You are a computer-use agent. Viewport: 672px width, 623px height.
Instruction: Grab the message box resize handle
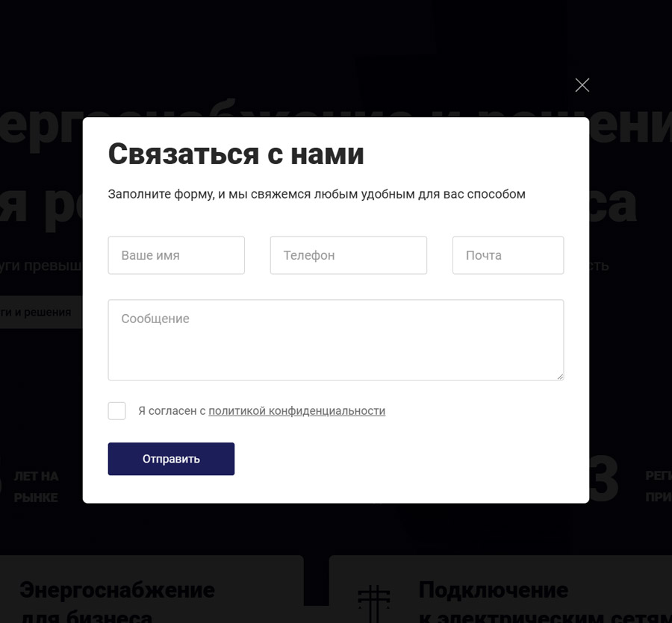tap(560, 376)
